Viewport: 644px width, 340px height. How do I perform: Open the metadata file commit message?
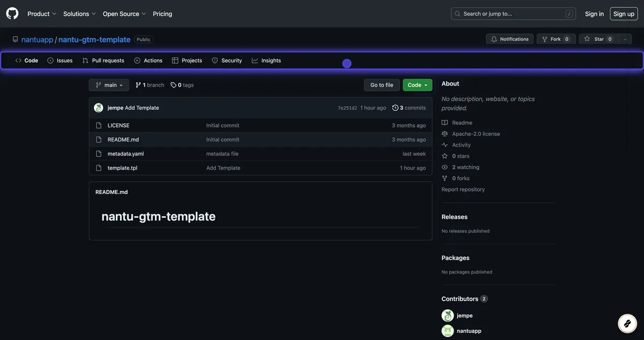point(222,154)
